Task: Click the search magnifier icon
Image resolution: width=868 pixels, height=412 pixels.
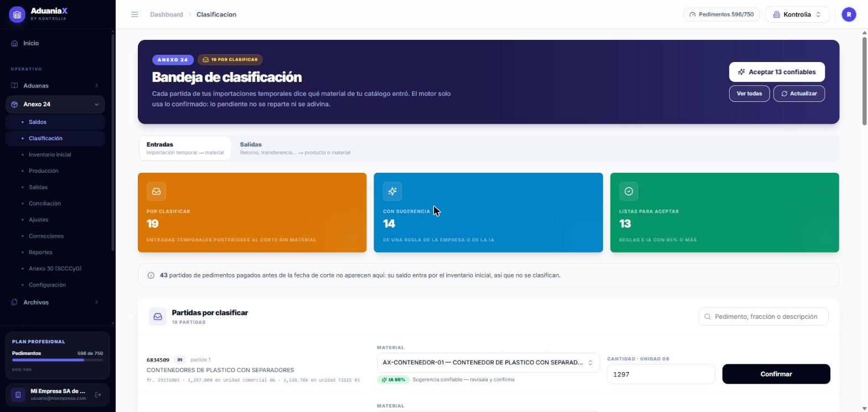Action: [x=707, y=317]
